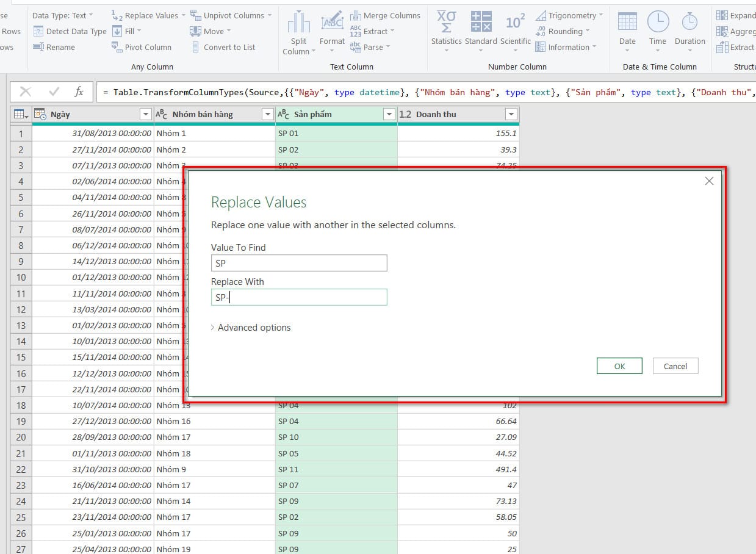Open the Format text tool
Viewport: 756px width, 554px height.
point(332,22)
